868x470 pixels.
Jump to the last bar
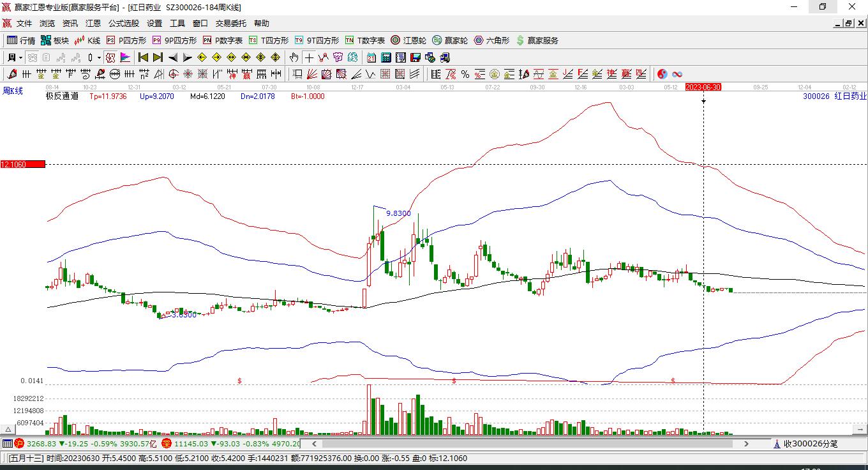[x=158, y=57]
